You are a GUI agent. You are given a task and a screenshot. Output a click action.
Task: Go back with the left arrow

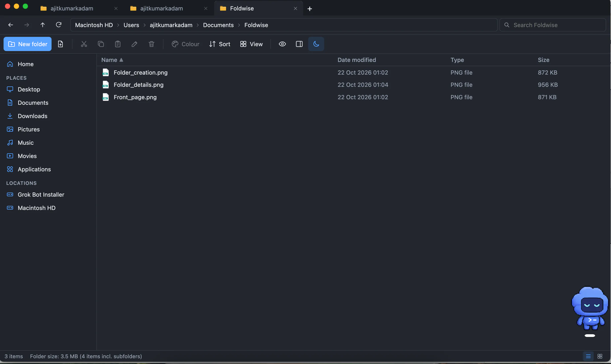(x=11, y=25)
